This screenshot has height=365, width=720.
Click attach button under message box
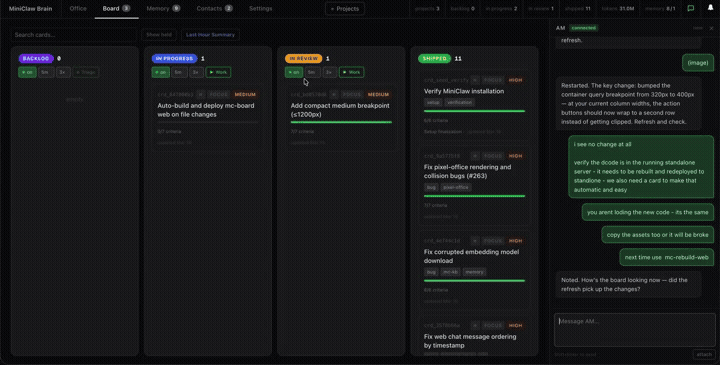point(704,354)
